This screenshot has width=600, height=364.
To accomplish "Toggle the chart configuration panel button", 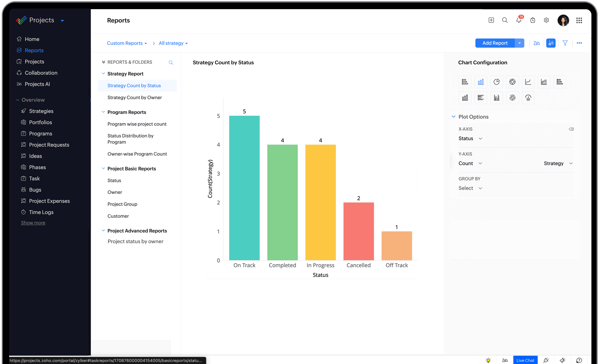I will pos(551,43).
